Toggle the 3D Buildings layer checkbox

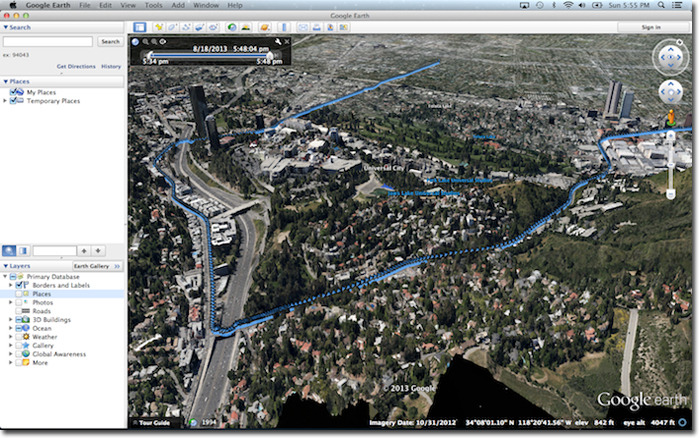[19, 320]
